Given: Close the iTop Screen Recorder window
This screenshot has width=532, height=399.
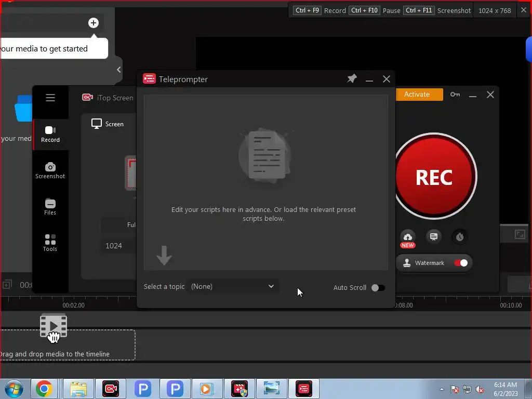Looking at the screenshot, I should (x=490, y=95).
